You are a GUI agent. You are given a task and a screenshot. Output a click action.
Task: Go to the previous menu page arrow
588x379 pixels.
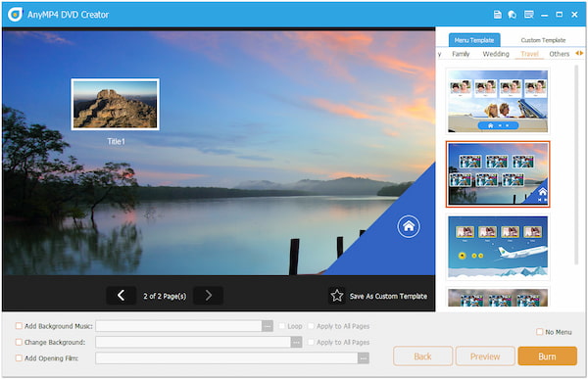click(x=122, y=296)
